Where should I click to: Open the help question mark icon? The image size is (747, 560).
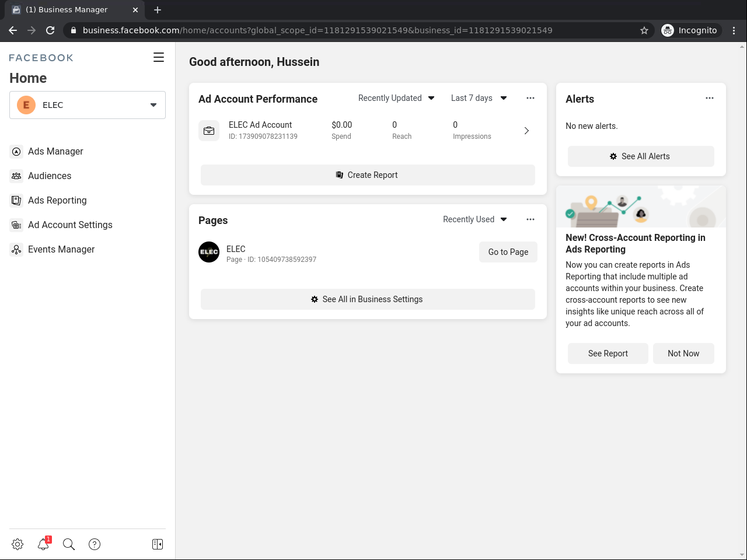click(x=95, y=544)
